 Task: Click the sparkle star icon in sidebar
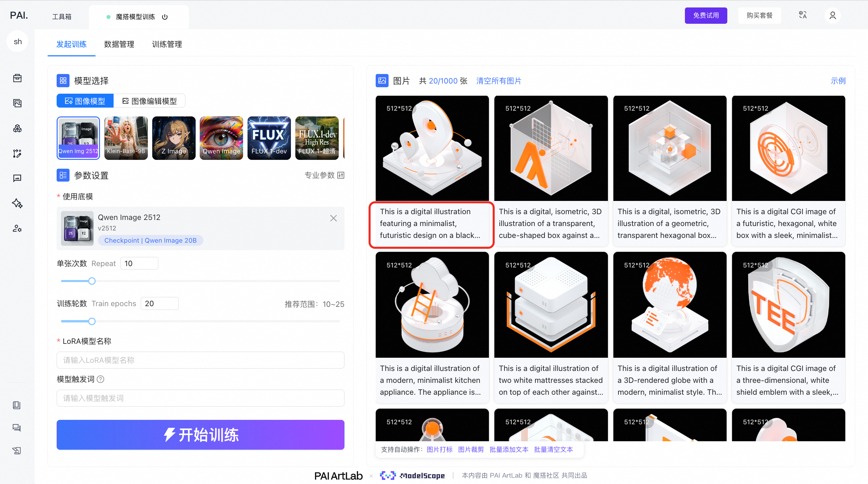tap(17, 203)
